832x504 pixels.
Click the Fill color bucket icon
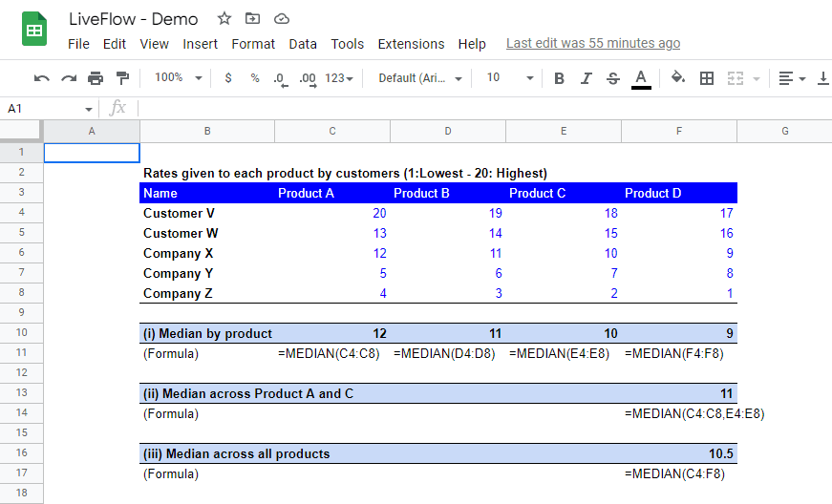pos(678,78)
